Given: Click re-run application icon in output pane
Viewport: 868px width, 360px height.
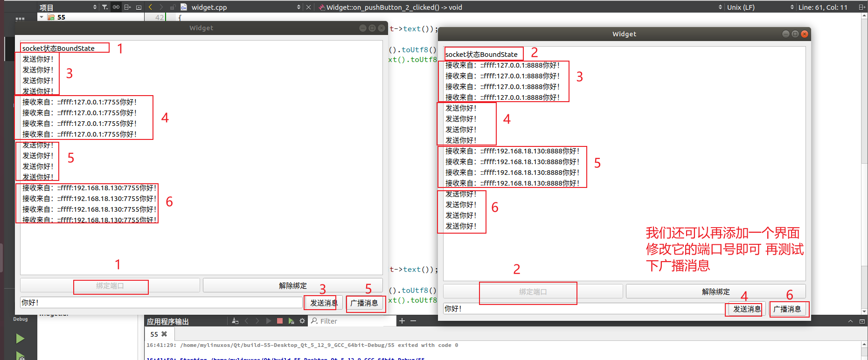Looking at the screenshot, I should click(x=269, y=321).
